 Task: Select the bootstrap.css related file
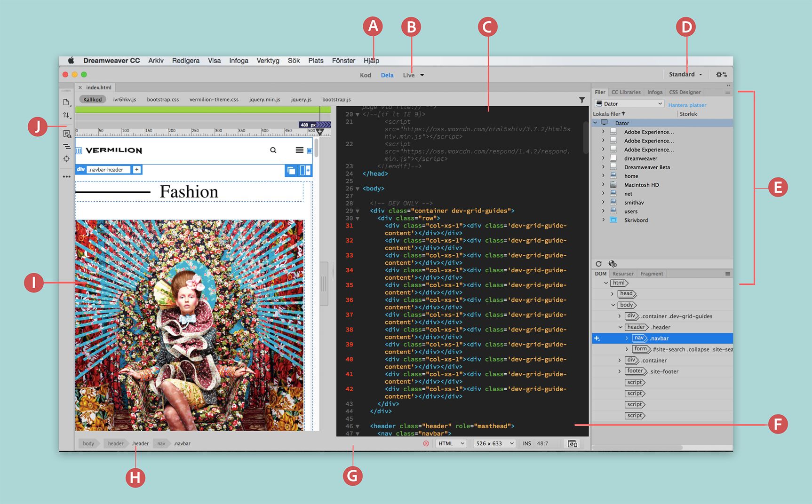[x=163, y=99]
